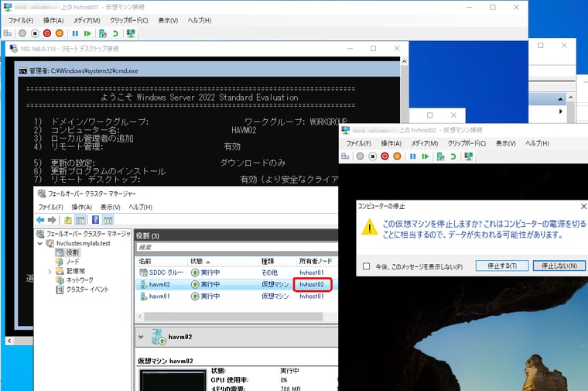Screen dimensions: 588x391
Task: Toggle enhanced session in hvhost02 window
Action: [468, 156]
